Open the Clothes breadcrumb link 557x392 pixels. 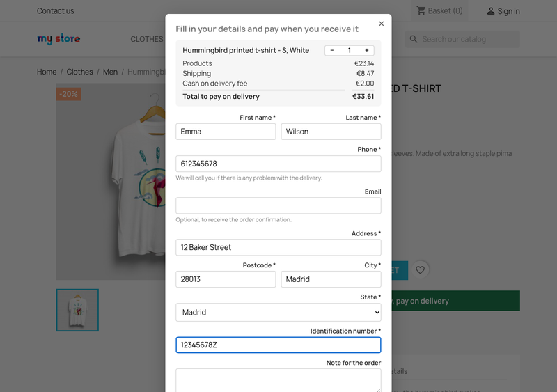(x=79, y=72)
